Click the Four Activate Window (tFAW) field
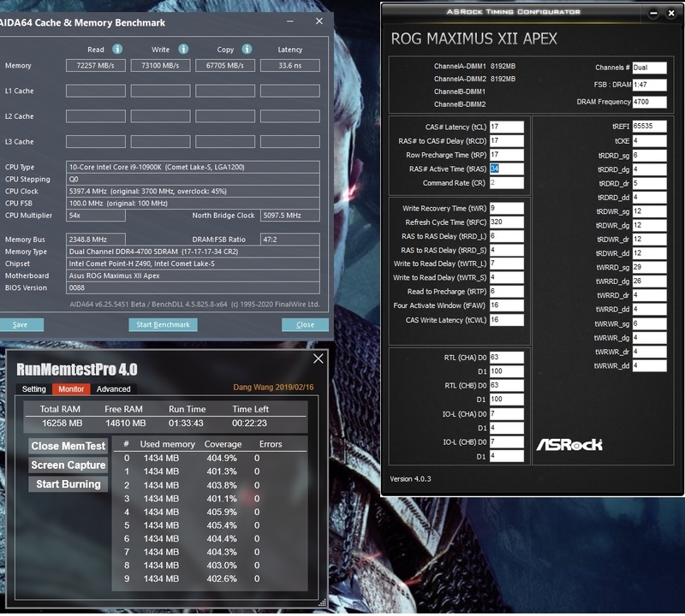 [506, 305]
